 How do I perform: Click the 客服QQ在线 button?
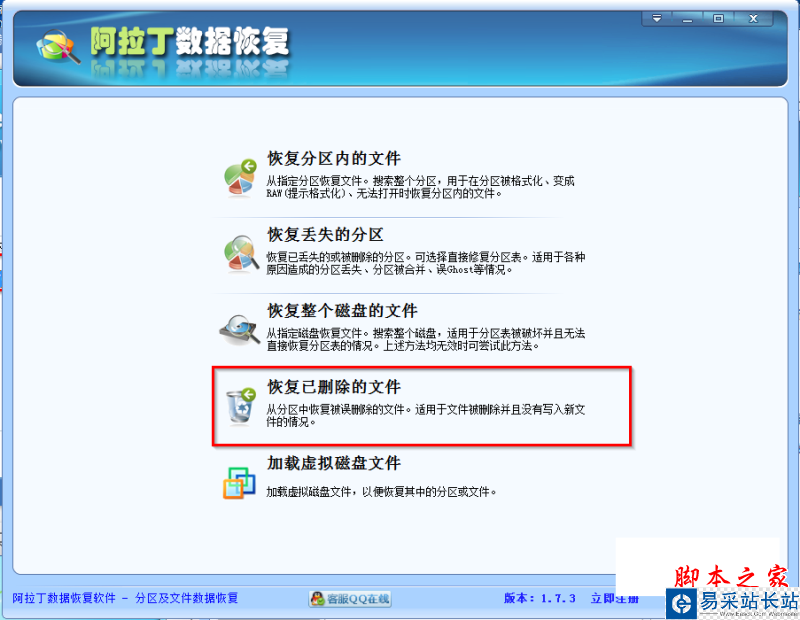[x=350, y=599]
